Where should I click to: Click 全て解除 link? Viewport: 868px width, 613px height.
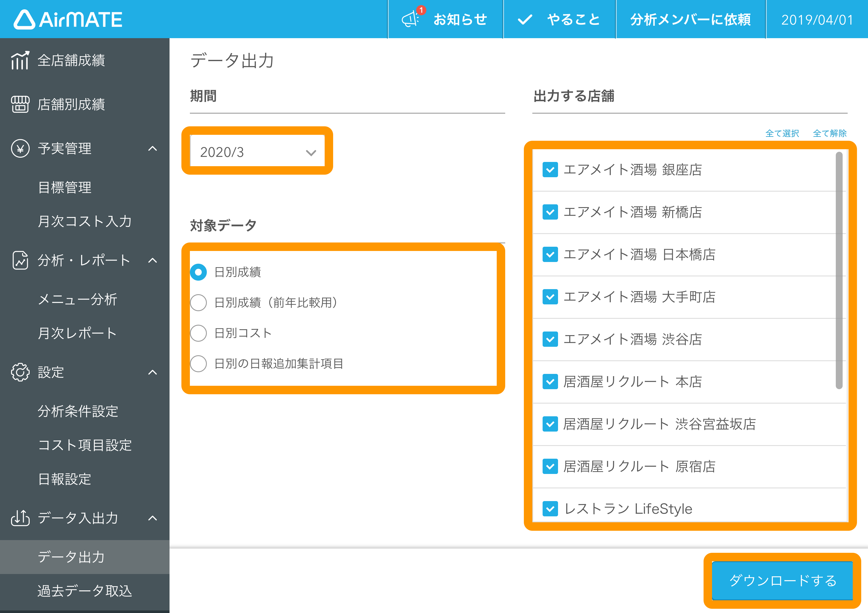830,133
